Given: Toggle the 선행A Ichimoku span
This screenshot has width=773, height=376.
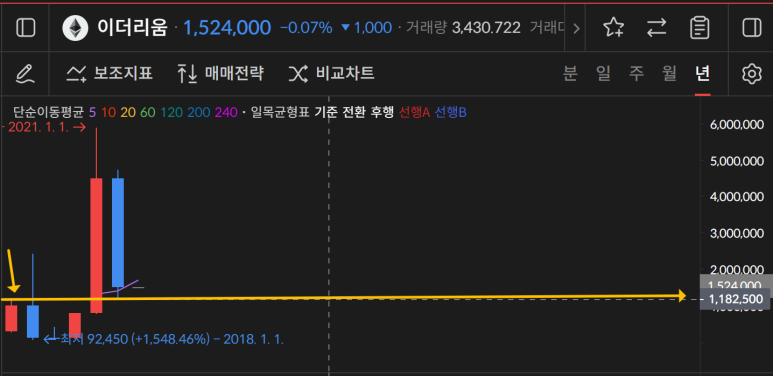Looking at the screenshot, I should 414,112.
